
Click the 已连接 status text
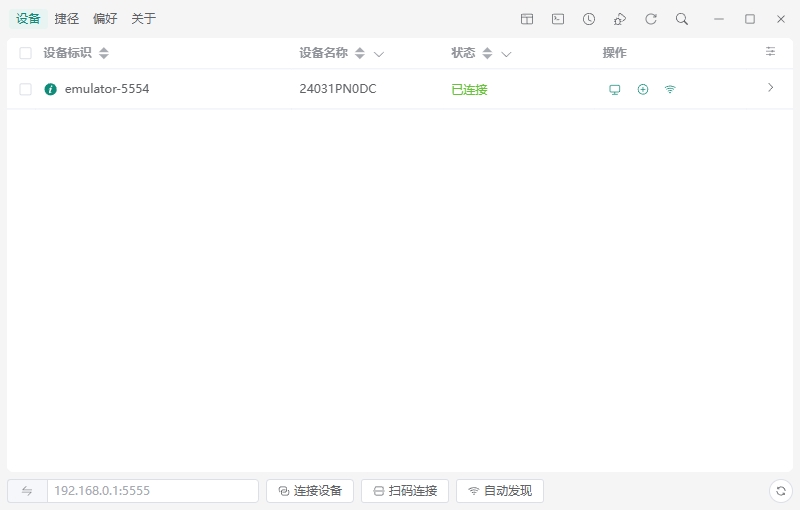pyautogui.click(x=469, y=90)
